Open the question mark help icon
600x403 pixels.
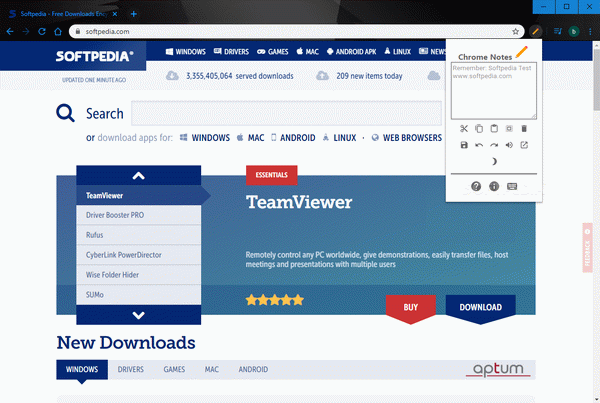click(476, 186)
